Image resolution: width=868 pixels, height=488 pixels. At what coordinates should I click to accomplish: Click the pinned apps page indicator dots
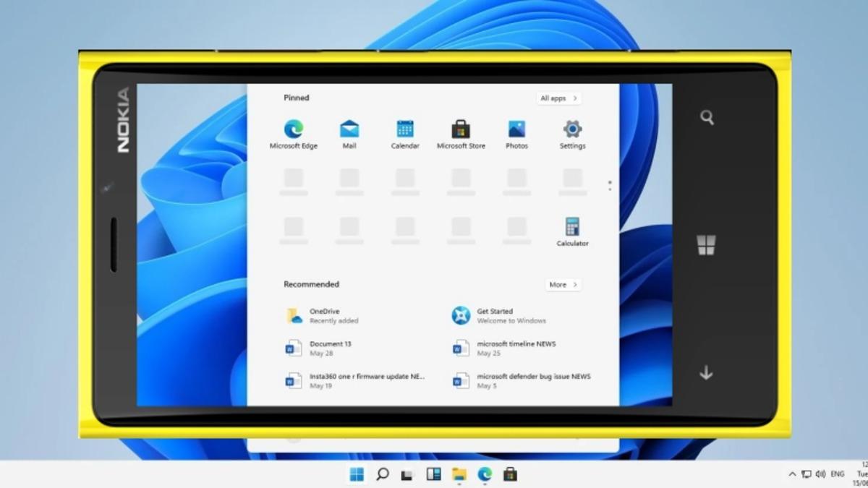point(610,185)
